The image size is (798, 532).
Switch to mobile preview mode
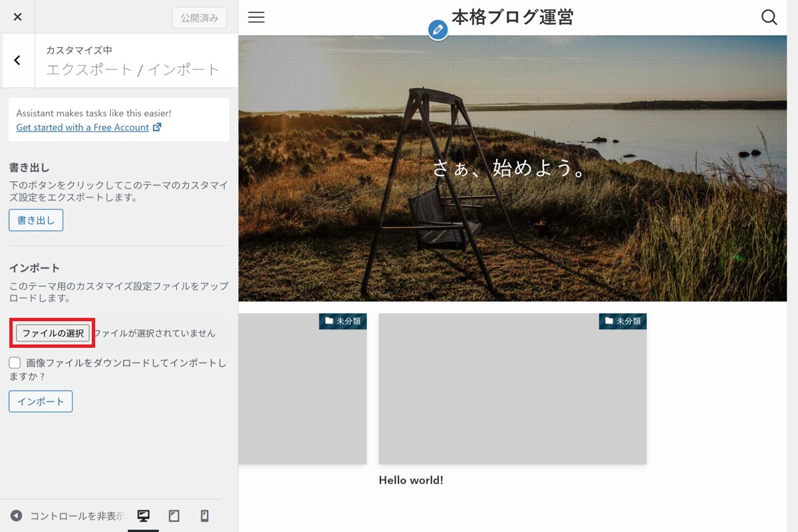tap(205, 516)
